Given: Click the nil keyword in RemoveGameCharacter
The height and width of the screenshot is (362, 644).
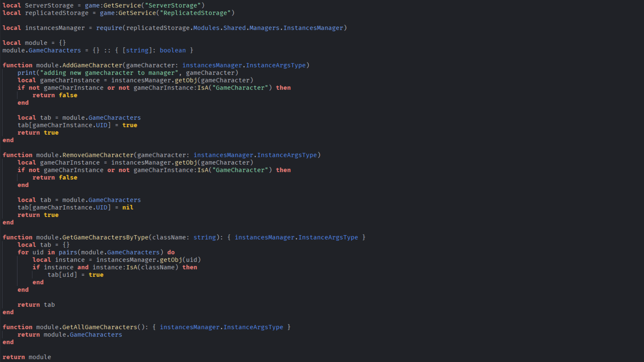Looking at the screenshot, I should (x=127, y=207).
